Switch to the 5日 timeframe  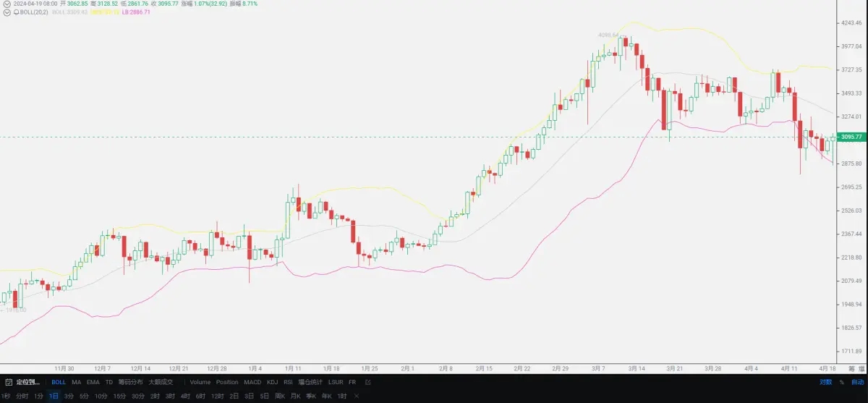pyautogui.click(x=265, y=396)
